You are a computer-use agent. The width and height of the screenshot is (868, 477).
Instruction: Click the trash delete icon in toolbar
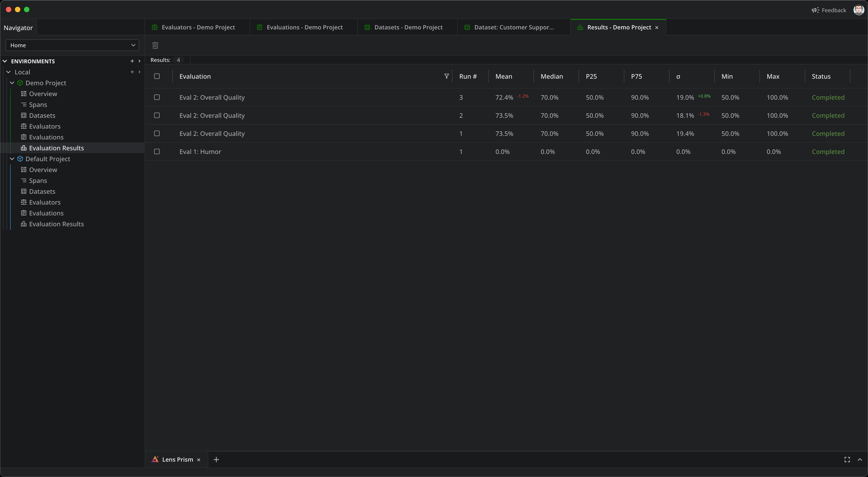point(155,45)
